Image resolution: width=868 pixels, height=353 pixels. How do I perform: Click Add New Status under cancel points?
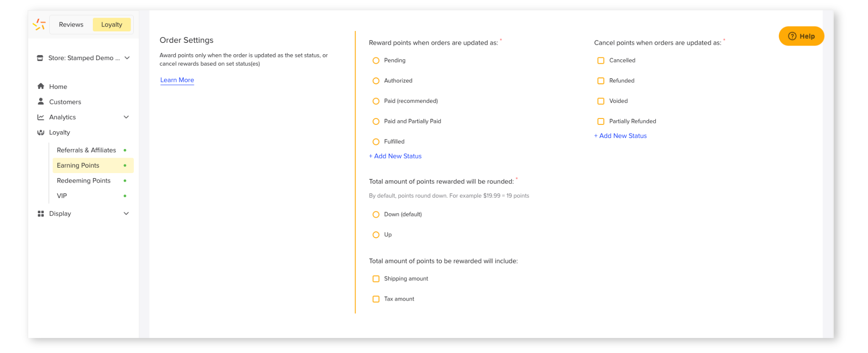click(620, 136)
